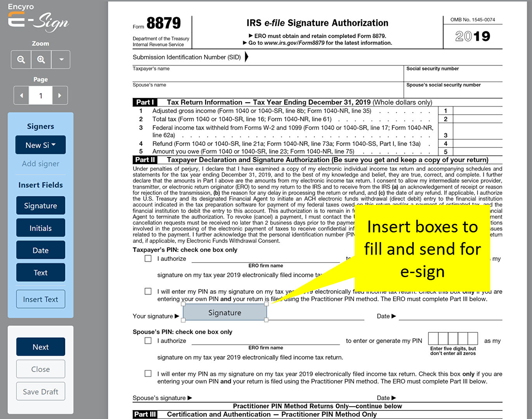The image size is (532, 419).
Task: Click the zoom out magnifier icon
Action: tap(21, 60)
